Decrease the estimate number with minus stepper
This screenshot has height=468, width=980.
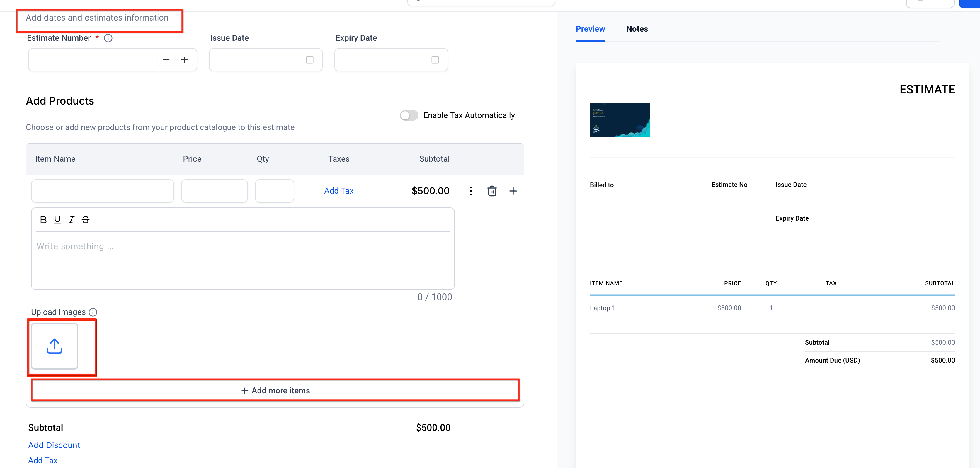tap(166, 60)
